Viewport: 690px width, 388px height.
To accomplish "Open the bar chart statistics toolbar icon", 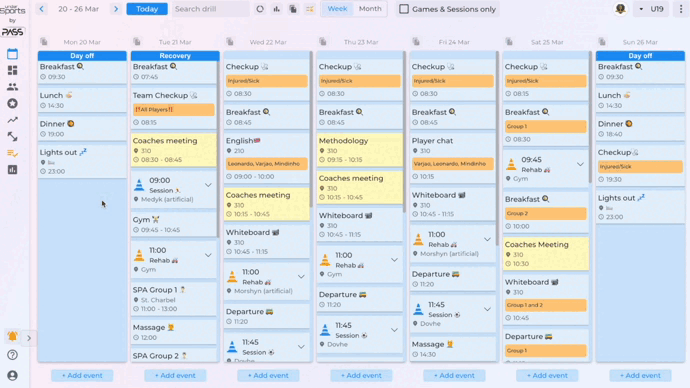I will [x=276, y=9].
